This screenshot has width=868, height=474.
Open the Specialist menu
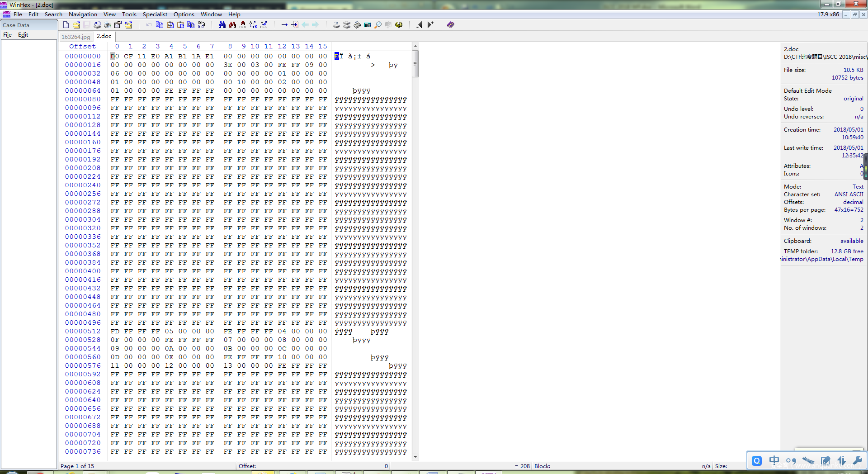(x=155, y=14)
